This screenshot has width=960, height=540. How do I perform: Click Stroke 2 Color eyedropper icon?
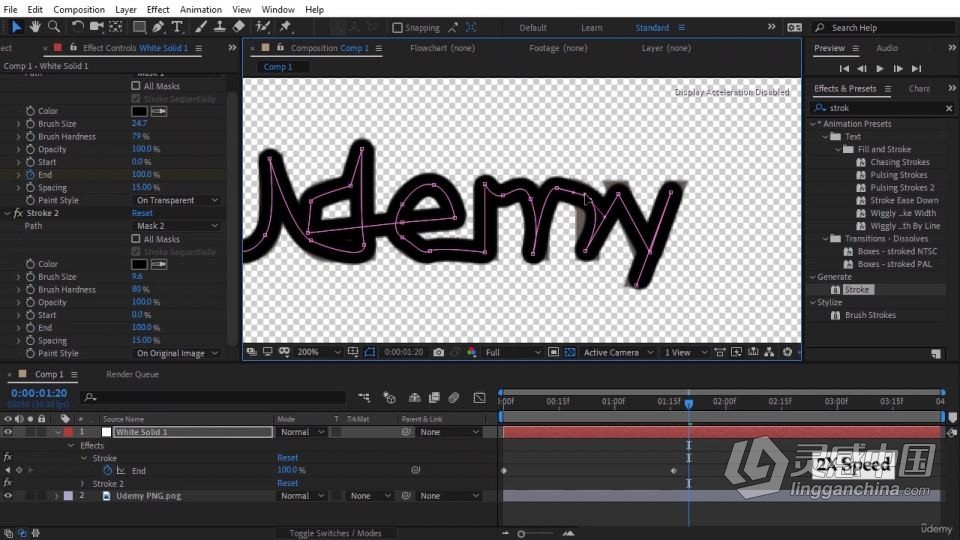159,264
